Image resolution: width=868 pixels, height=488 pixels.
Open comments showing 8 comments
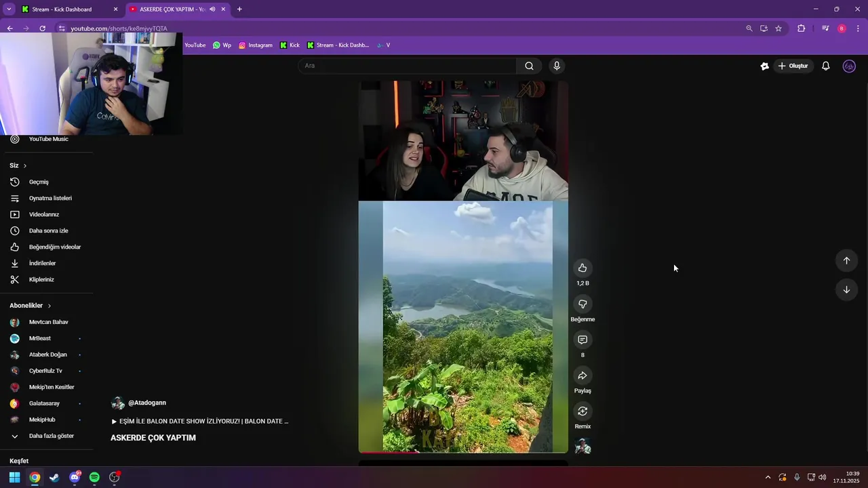(x=583, y=340)
